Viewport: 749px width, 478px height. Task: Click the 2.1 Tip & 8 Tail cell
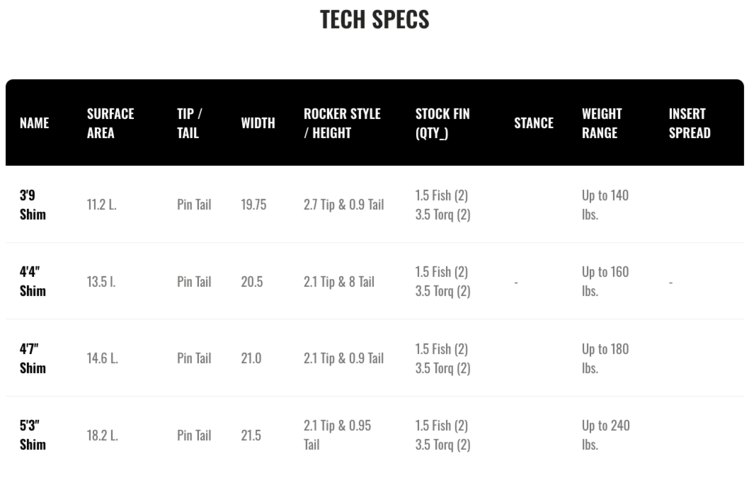(x=339, y=282)
